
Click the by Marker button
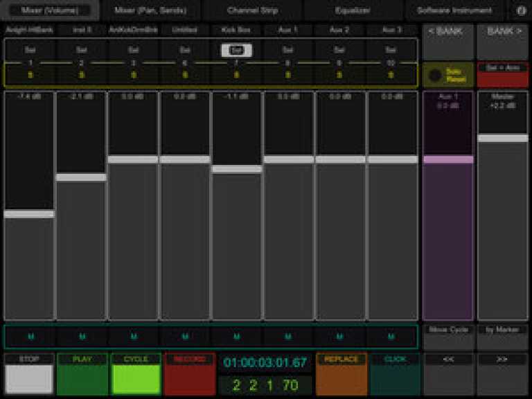(x=503, y=337)
